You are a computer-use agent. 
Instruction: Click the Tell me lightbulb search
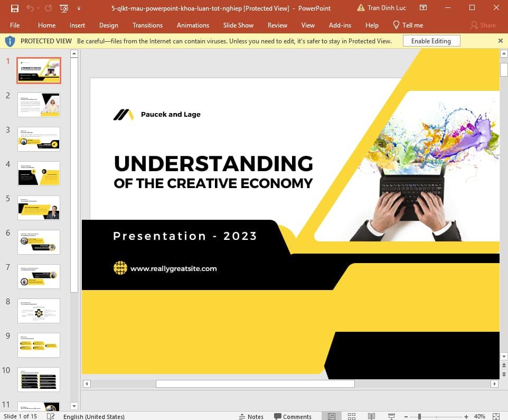[x=408, y=25]
